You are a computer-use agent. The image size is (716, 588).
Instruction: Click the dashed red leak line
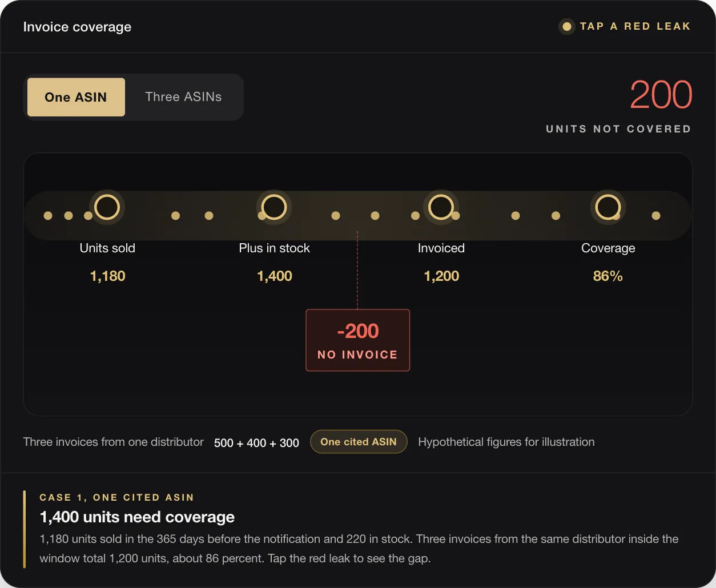[x=357, y=270]
